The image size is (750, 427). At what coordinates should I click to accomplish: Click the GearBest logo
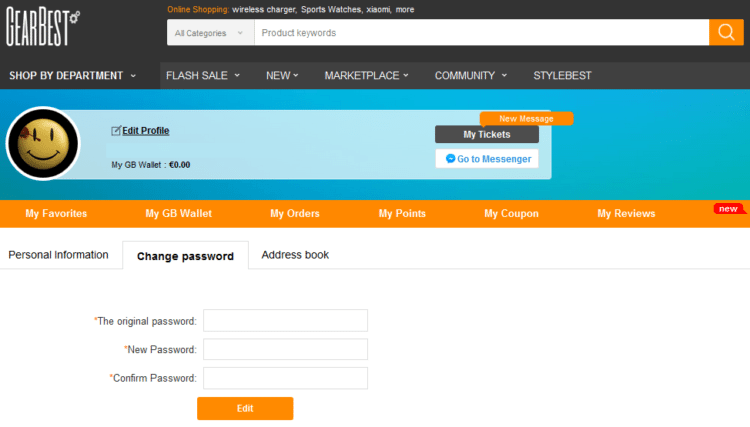click(x=43, y=27)
